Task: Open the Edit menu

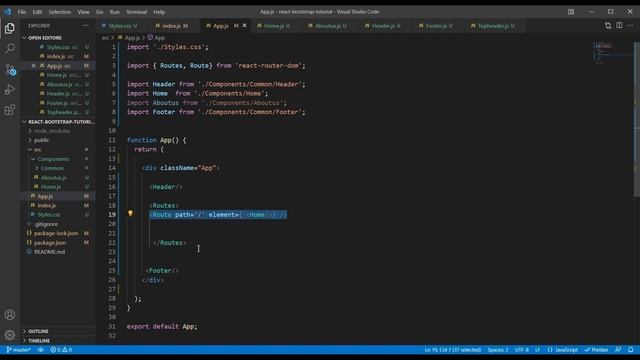Action: 37,12
